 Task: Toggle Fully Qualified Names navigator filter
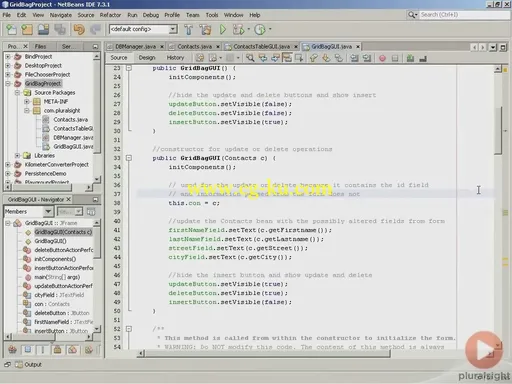click(88, 349)
